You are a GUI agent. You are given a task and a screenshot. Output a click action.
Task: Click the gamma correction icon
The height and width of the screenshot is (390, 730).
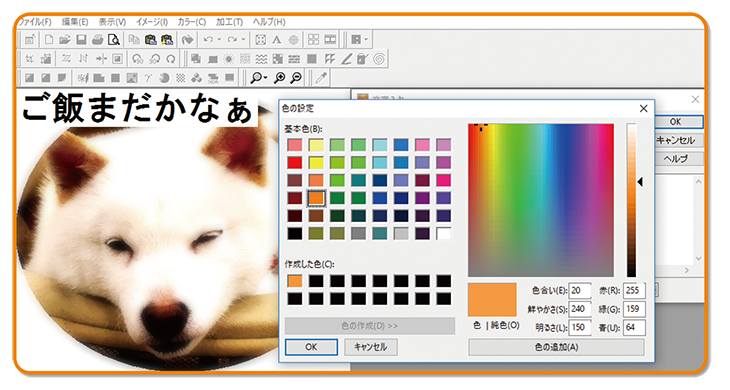coord(148,78)
